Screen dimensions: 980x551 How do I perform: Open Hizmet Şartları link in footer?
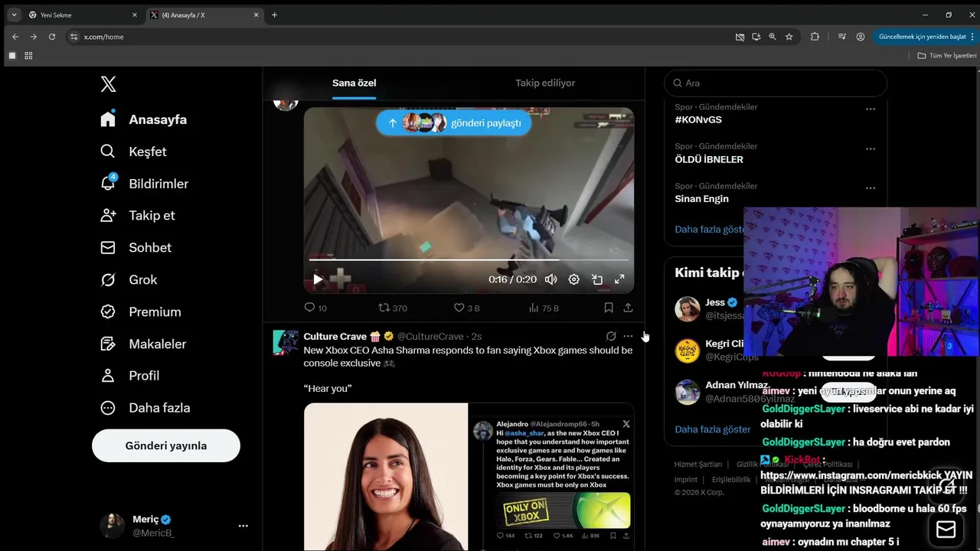point(698,465)
